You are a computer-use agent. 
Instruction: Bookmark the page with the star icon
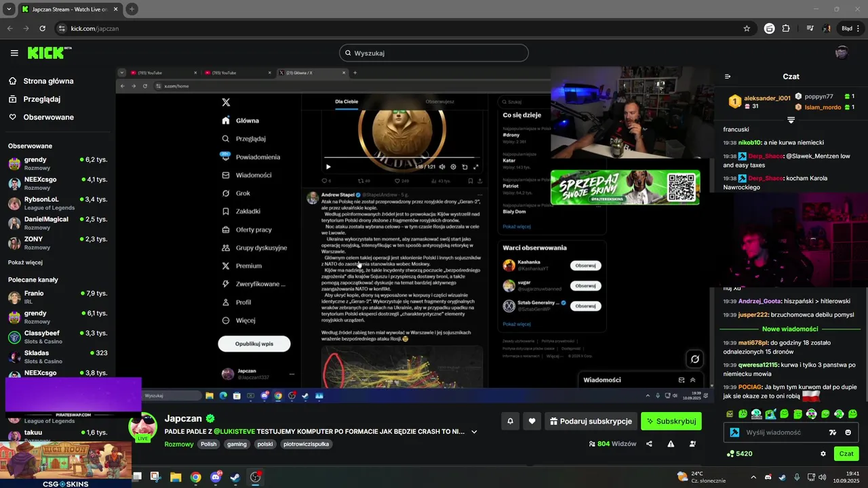point(747,28)
